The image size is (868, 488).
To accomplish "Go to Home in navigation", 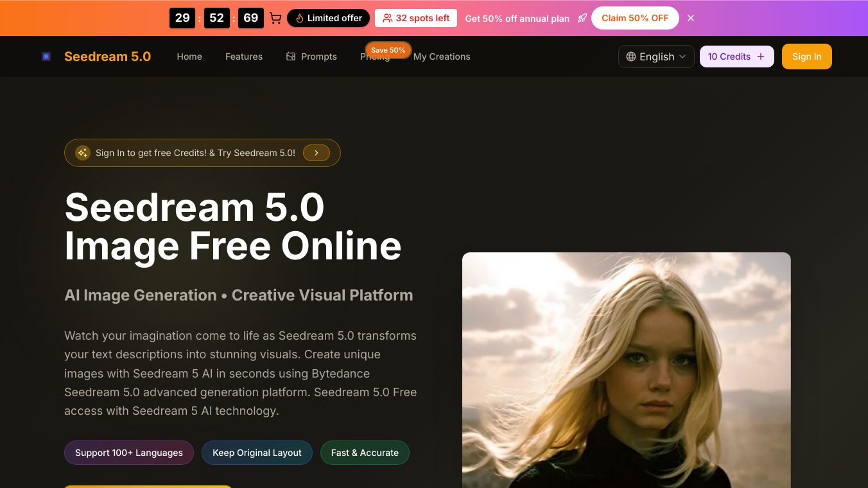I will point(189,57).
